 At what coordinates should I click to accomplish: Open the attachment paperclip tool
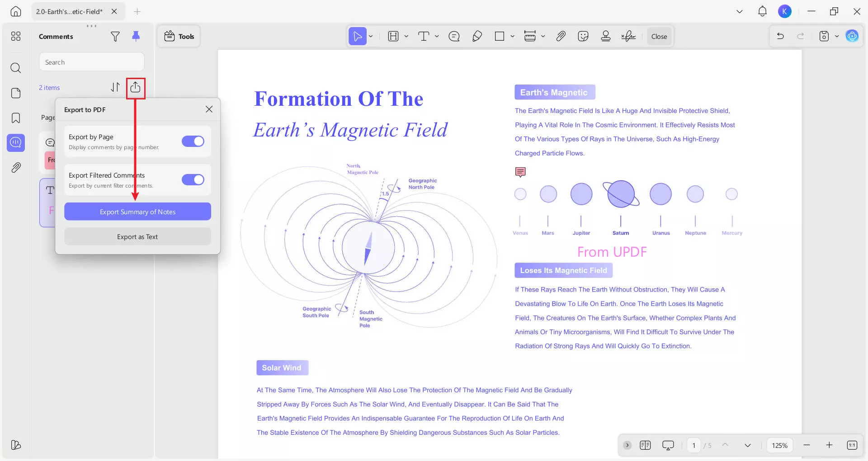tap(561, 37)
